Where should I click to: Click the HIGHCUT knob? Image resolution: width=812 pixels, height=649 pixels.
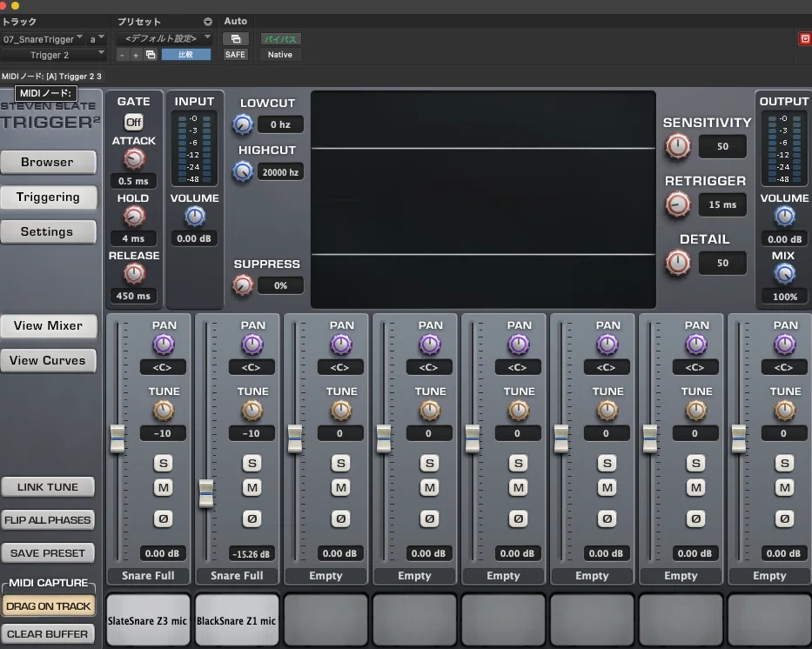click(x=242, y=172)
